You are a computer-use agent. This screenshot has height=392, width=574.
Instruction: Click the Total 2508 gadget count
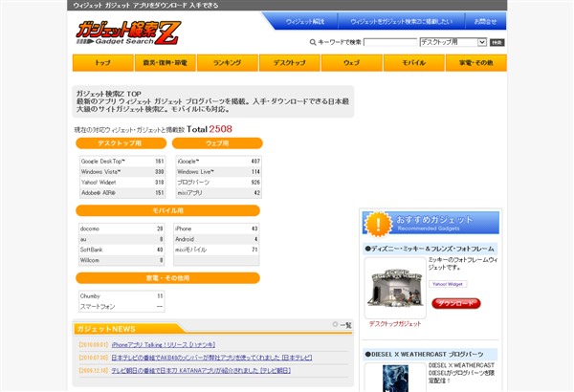tap(210, 129)
